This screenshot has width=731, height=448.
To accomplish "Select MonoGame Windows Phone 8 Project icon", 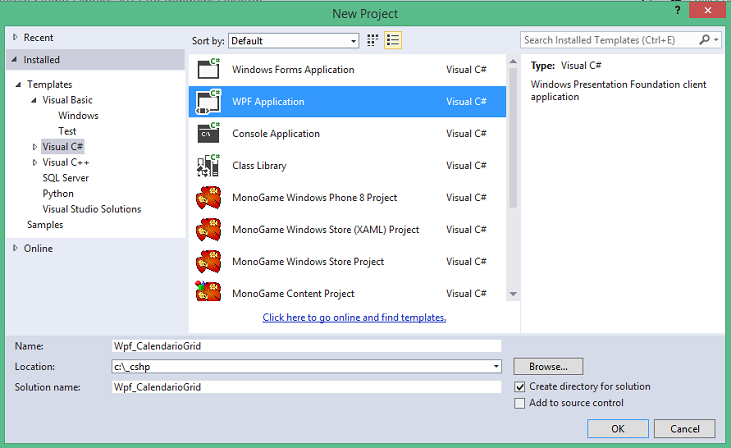I will click(208, 198).
